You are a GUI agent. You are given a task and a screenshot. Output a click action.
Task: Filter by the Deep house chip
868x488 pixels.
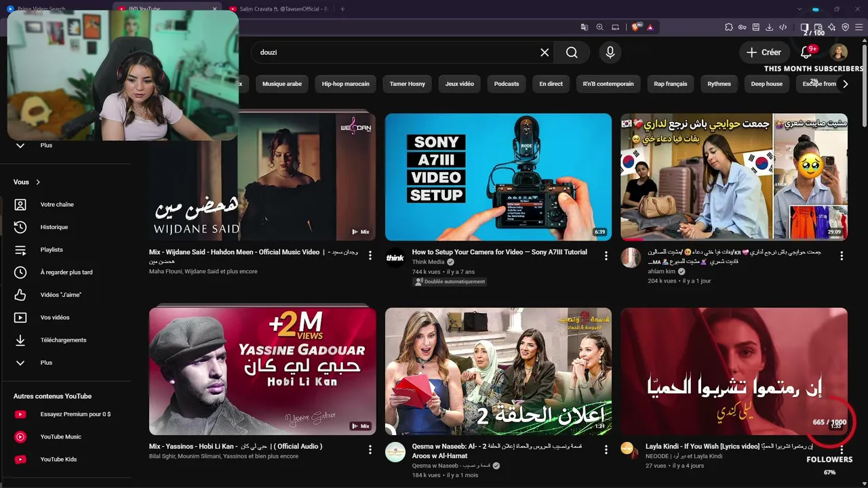click(767, 84)
